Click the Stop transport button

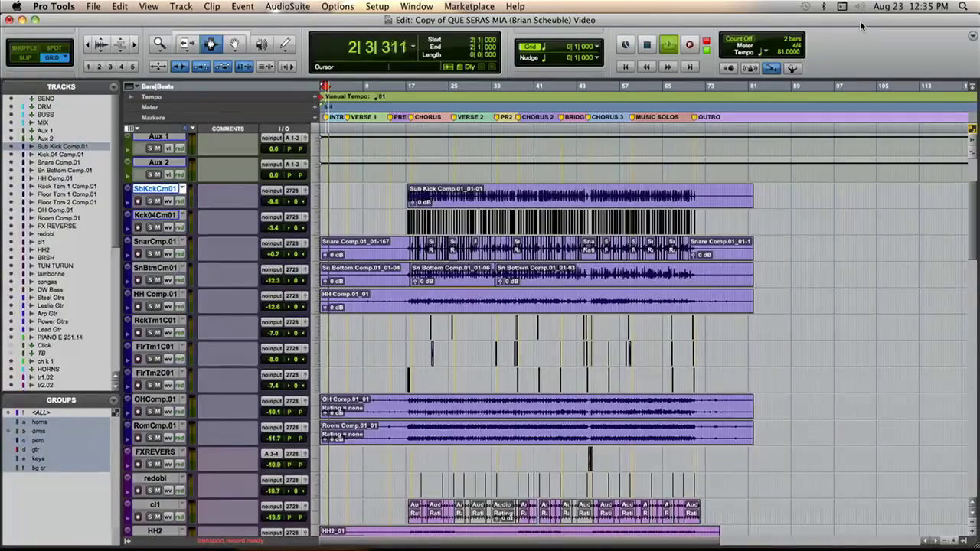pyautogui.click(x=647, y=45)
